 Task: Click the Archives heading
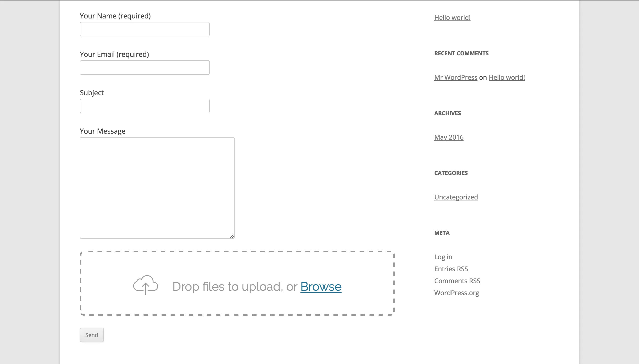[x=447, y=113]
